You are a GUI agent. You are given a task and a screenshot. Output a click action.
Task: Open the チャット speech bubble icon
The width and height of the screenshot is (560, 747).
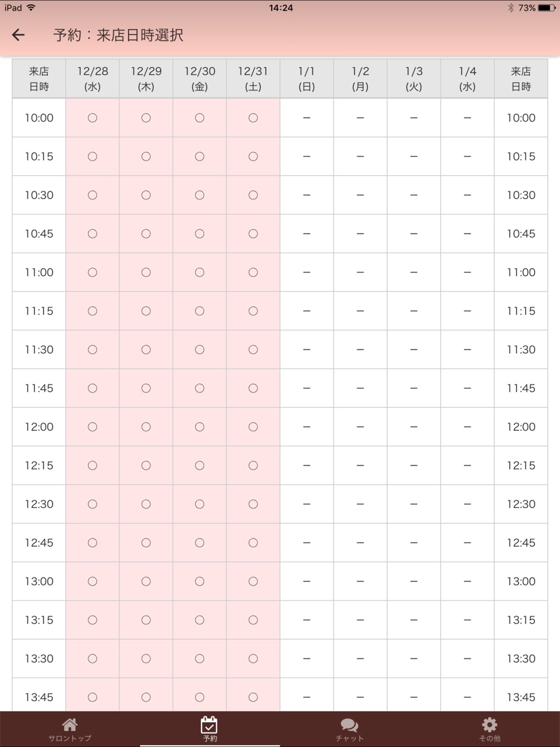coord(349,725)
